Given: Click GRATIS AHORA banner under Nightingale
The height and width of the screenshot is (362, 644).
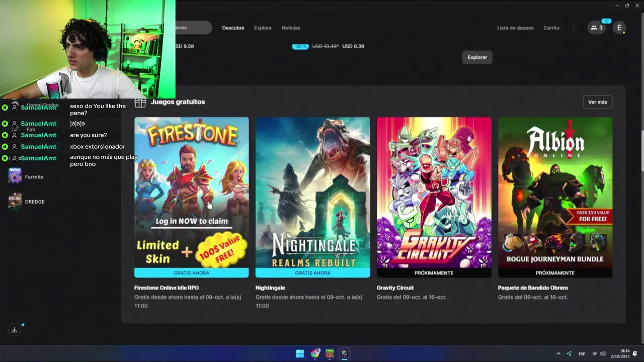Looking at the screenshot, I should click(x=312, y=273).
